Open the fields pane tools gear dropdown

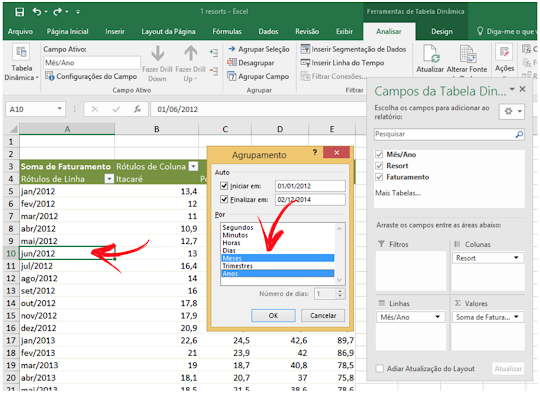click(x=512, y=111)
